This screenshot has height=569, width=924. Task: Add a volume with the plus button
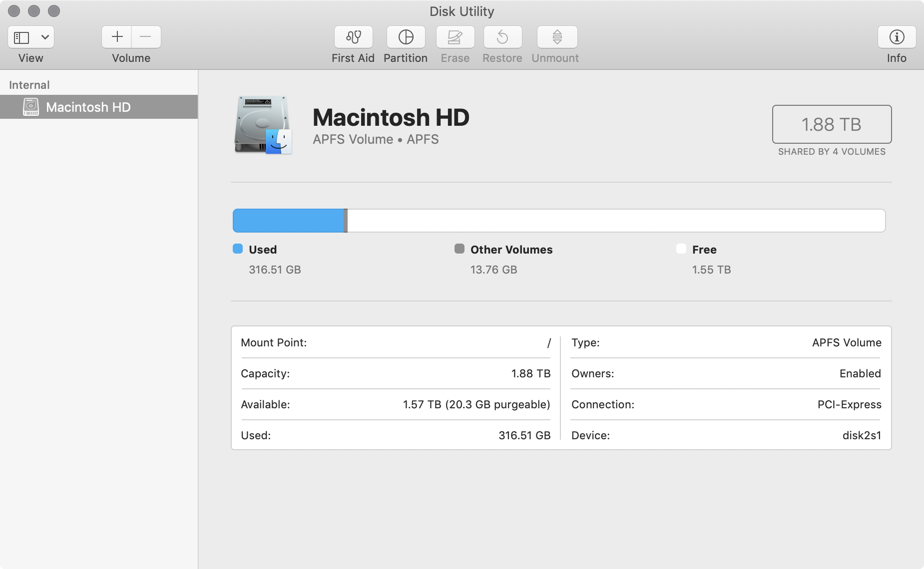[x=117, y=37]
